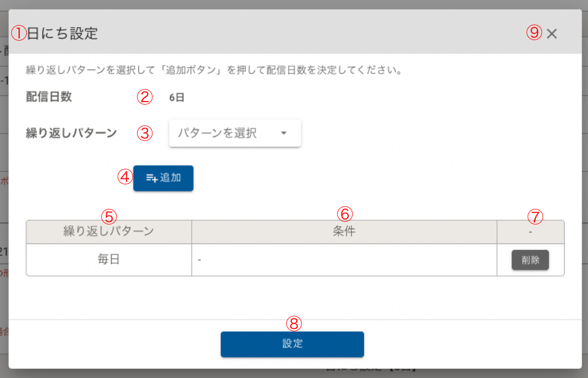Click the 日にち設定 dialog title text
The width and height of the screenshot is (588, 378).
click(62, 34)
